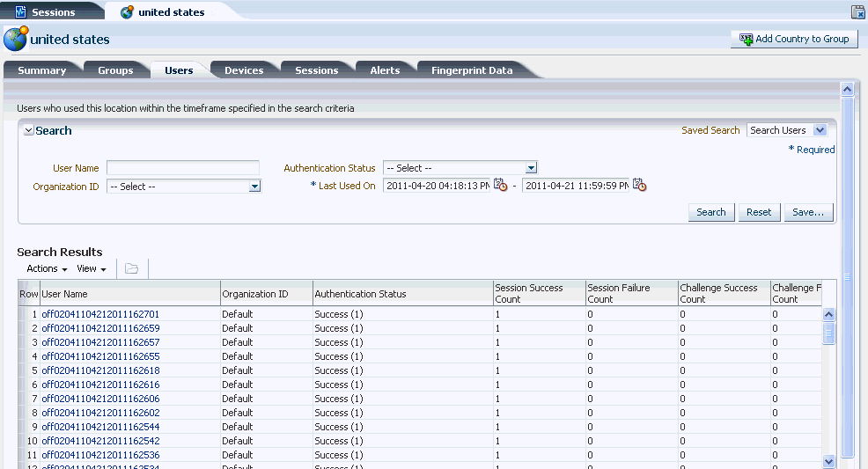Open user off02041104212011162542

pyautogui.click(x=100, y=441)
